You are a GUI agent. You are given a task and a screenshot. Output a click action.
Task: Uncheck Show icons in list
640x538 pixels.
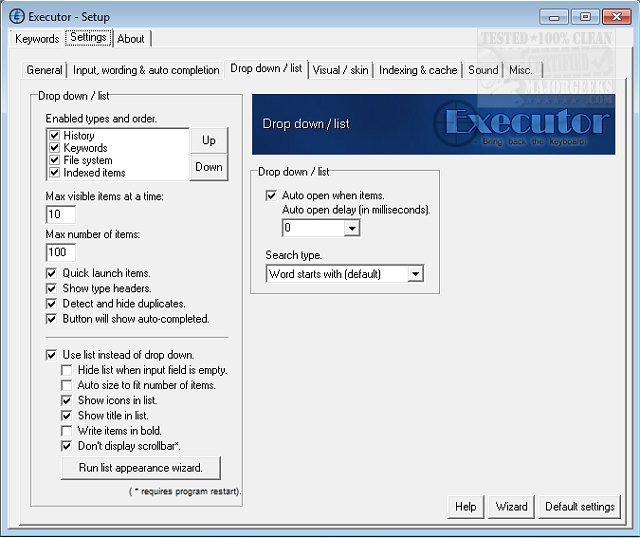coord(66,400)
